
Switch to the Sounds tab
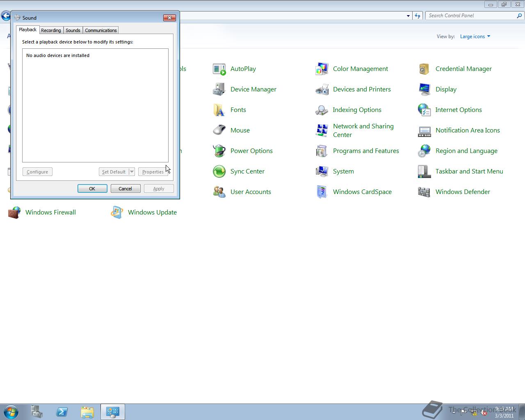click(x=73, y=30)
